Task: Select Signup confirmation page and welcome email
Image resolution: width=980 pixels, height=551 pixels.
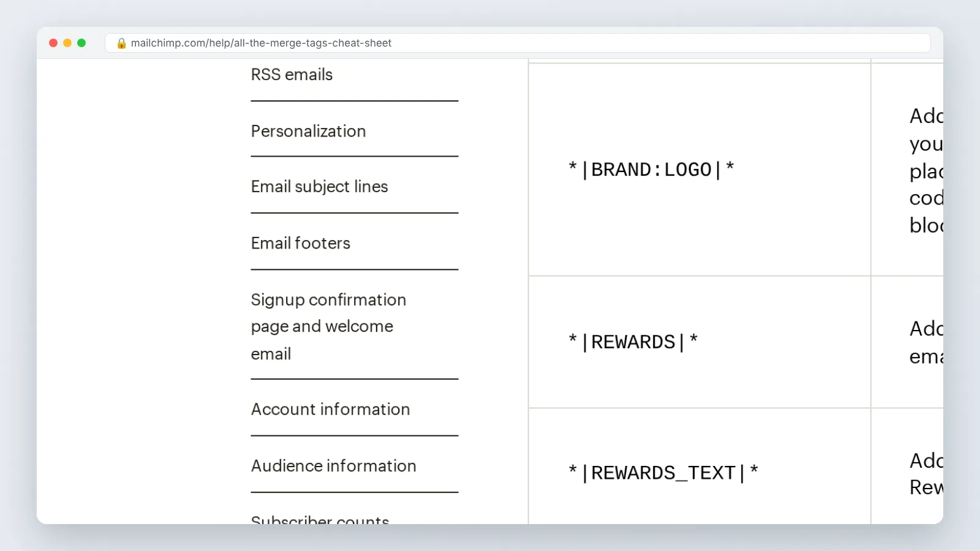Action: 328,326
